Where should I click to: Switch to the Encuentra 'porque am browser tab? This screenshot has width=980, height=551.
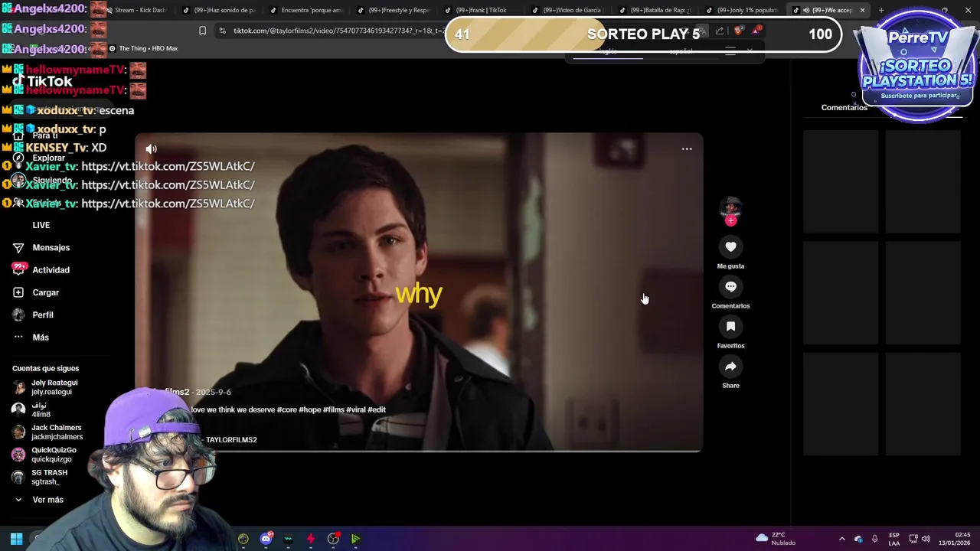(x=305, y=10)
